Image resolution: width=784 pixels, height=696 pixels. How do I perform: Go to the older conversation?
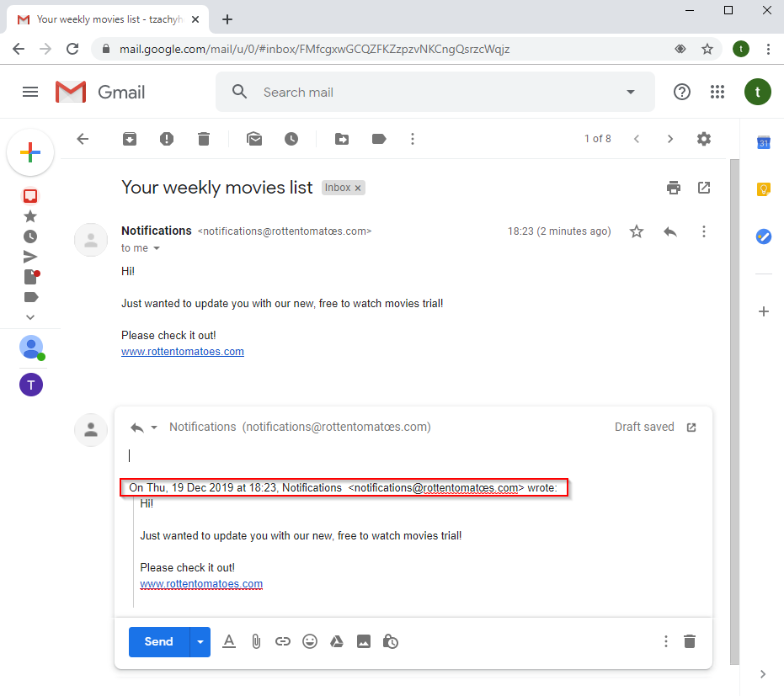point(670,139)
